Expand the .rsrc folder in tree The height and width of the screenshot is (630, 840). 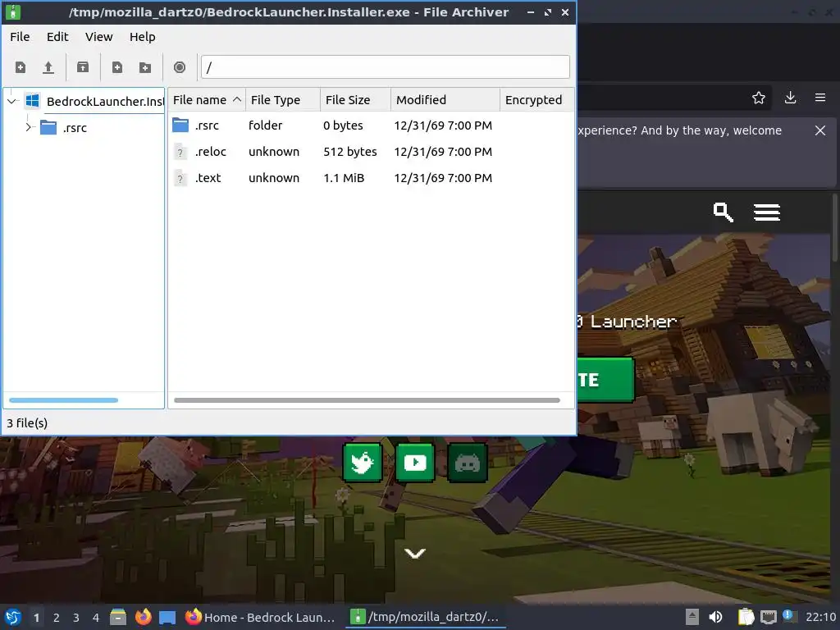29,127
